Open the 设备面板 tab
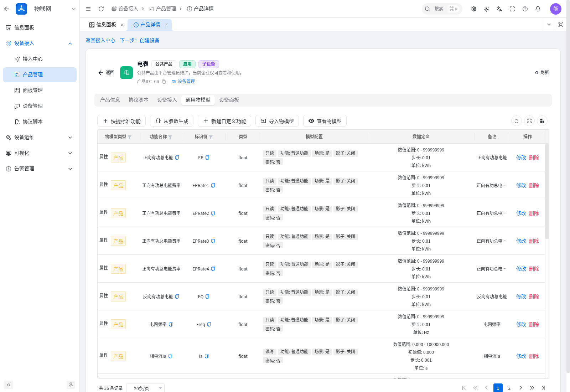Screen dimensions: 570x392 tap(229, 100)
